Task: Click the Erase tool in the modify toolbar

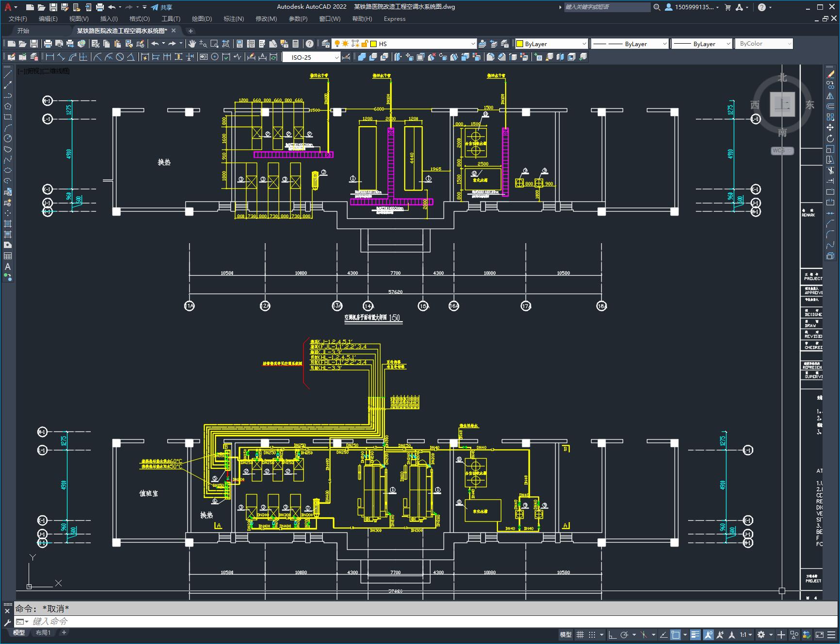Action: [x=830, y=74]
